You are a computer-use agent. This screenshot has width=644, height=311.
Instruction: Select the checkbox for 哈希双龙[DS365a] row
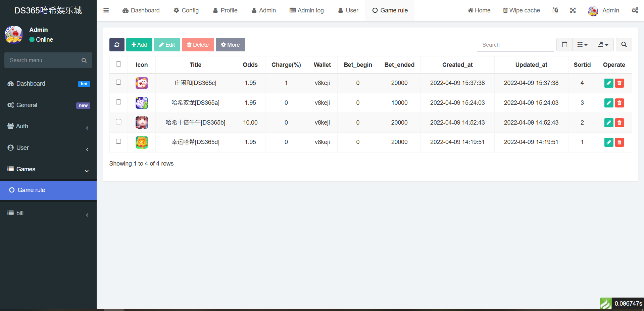click(118, 102)
